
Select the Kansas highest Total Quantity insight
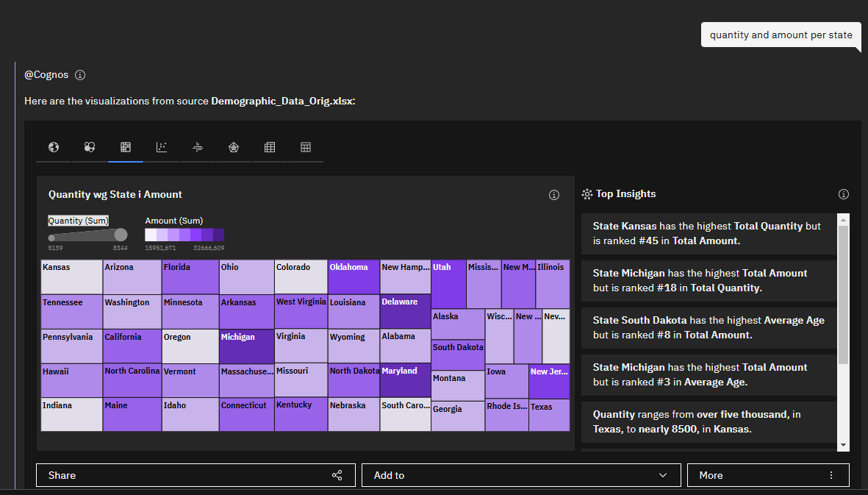click(709, 234)
